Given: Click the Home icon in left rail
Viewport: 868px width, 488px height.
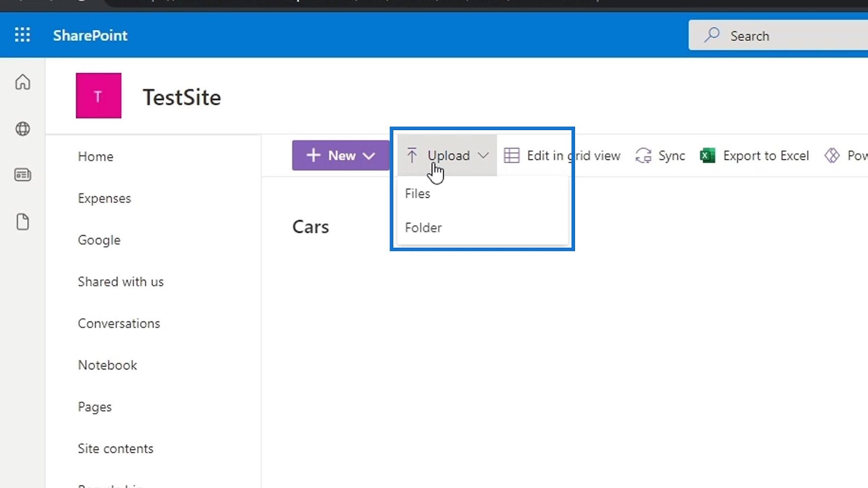Looking at the screenshot, I should (22, 82).
